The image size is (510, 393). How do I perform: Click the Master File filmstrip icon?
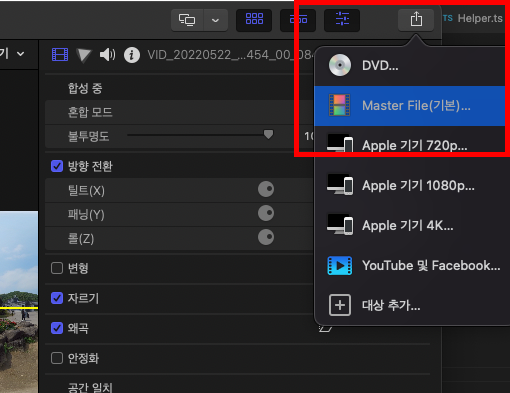(340, 105)
